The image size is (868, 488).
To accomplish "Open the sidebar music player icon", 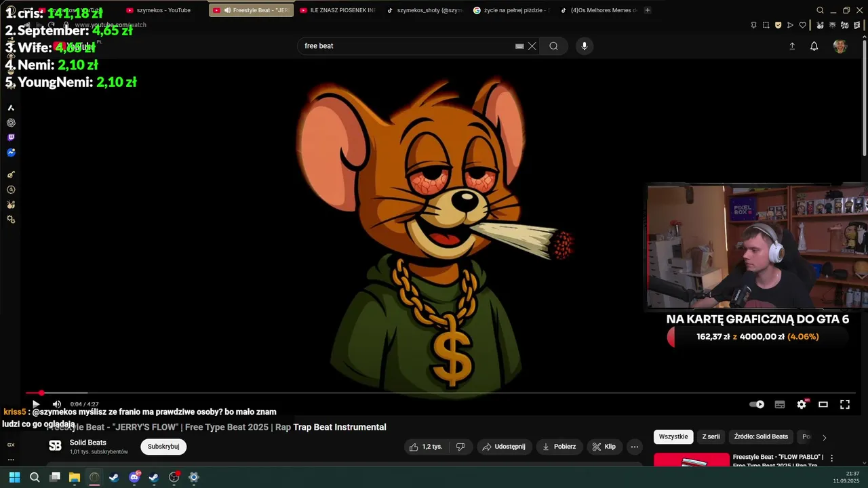I will (x=11, y=174).
